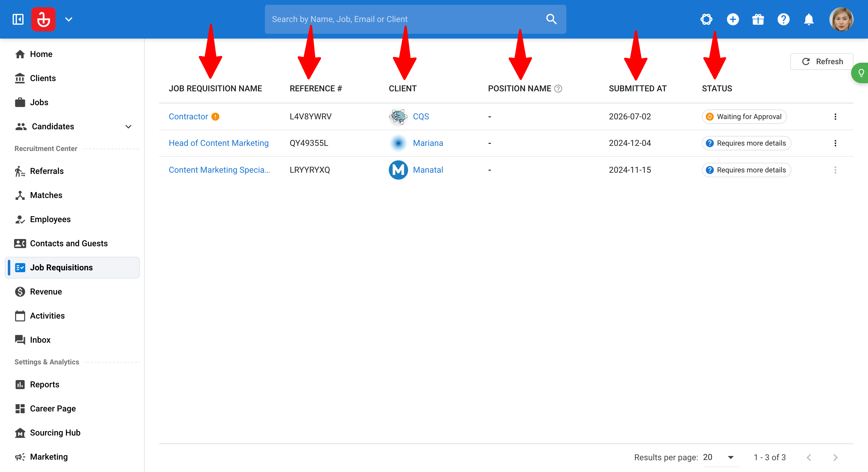868x472 pixels.
Task: Open the three-dot menu for Contractor row
Action: click(x=835, y=117)
